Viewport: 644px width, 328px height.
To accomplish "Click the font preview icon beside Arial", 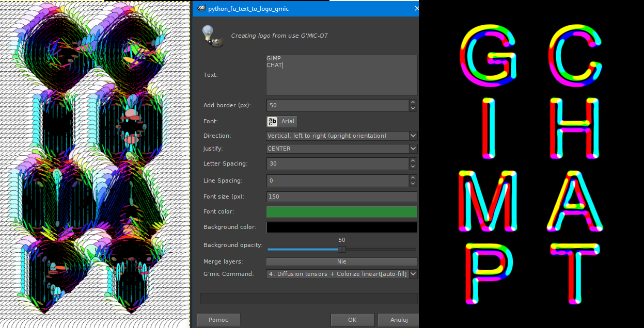I will [x=272, y=121].
